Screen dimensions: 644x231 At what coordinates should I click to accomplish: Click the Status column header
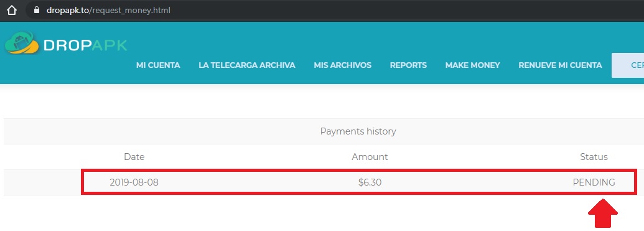click(594, 157)
